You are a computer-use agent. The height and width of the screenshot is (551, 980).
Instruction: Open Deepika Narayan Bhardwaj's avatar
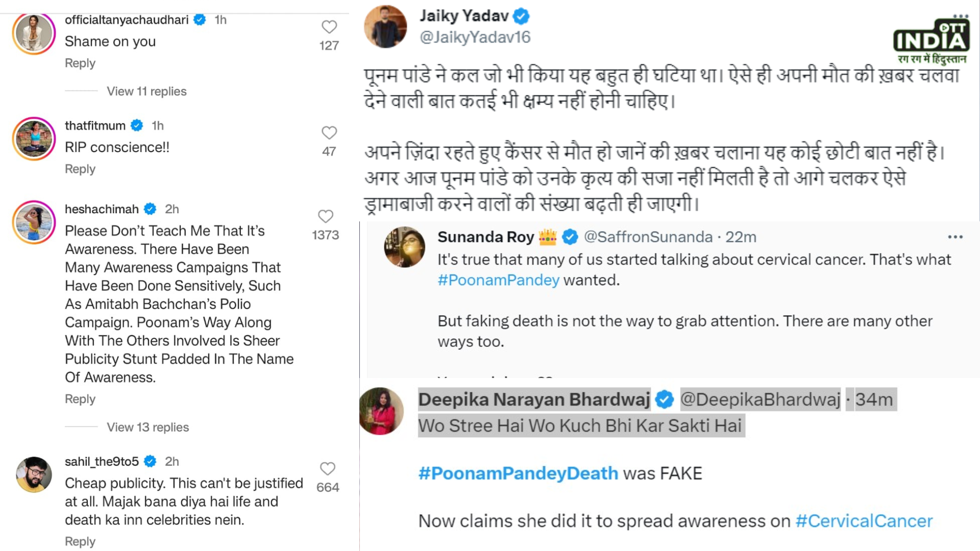(x=381, y=411)
